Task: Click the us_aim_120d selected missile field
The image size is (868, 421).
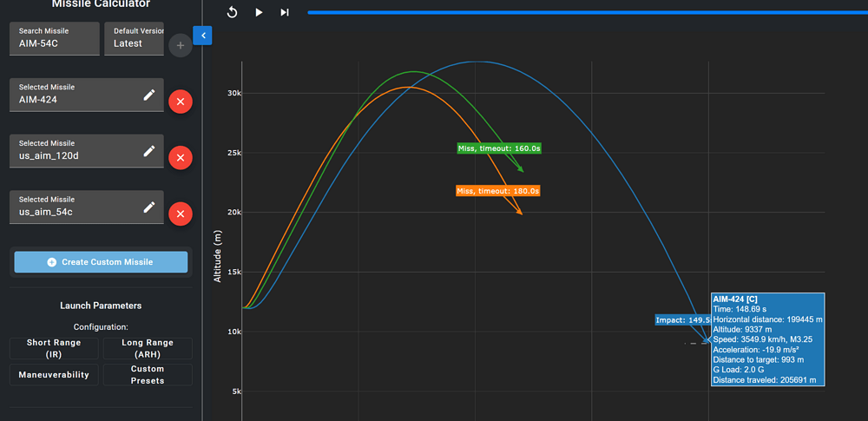Action: coord(86,151)
